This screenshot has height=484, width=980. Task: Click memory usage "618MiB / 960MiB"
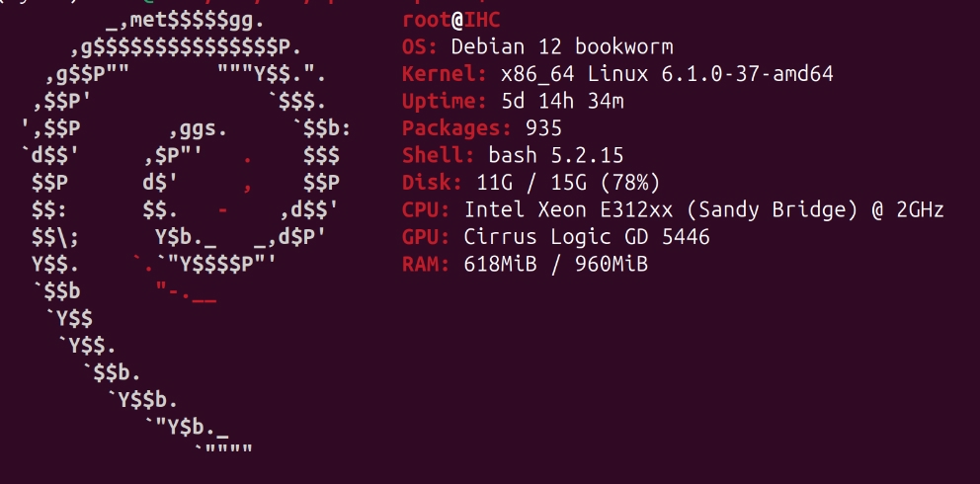click(556, 264)
